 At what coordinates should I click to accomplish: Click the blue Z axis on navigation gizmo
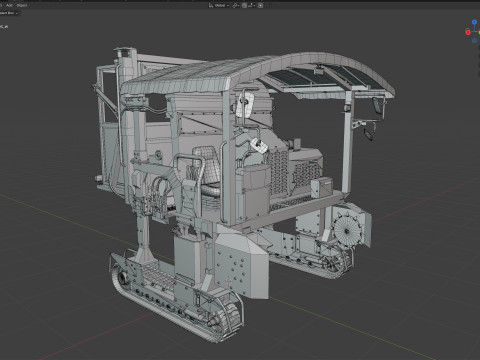pos(474,22)
